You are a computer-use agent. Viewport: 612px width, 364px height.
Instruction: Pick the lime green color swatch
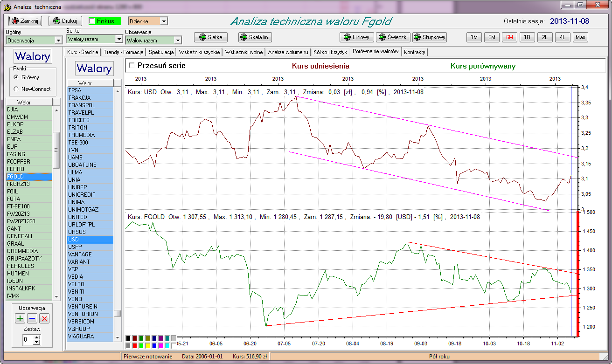click(x=141, y=346)
